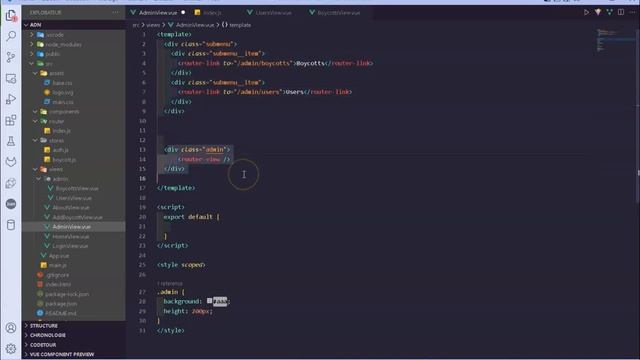The width and height of the screenshot is (640, 360).
Task: Click the views breadcrumb segment
Action: [x=153, y=25]
